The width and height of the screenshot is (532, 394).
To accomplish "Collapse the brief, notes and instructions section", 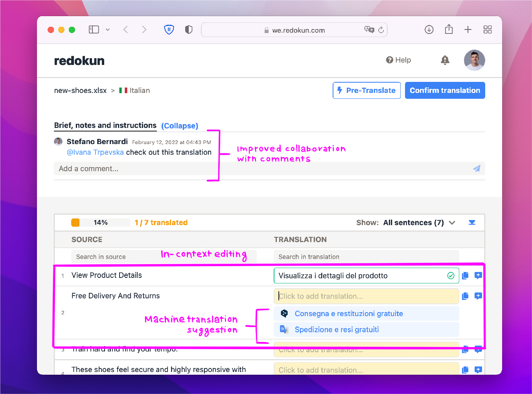I will 179,126.
